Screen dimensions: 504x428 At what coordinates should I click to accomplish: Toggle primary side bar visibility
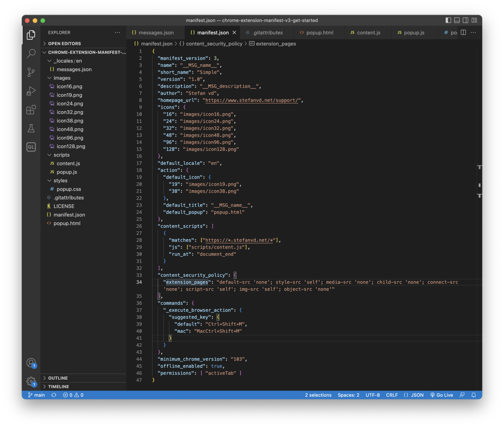click(x=448, y=20)
